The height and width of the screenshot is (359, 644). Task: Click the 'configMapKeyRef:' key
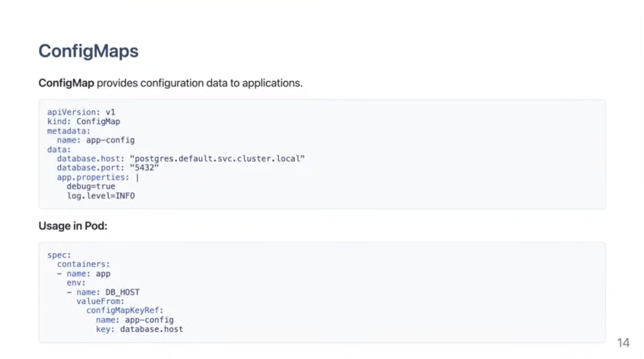pyautogui.click(x=124, y=310)
